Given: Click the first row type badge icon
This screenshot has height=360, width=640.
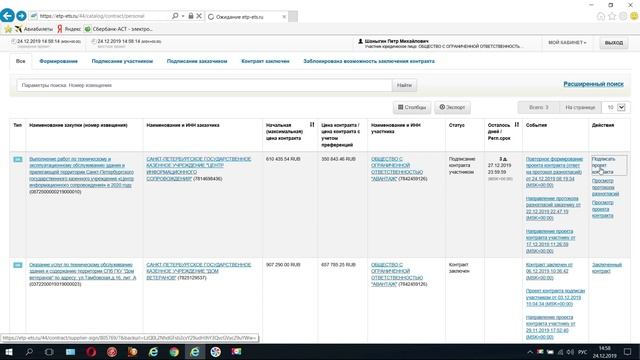Looking at the screenshot, I should point(18,159).
